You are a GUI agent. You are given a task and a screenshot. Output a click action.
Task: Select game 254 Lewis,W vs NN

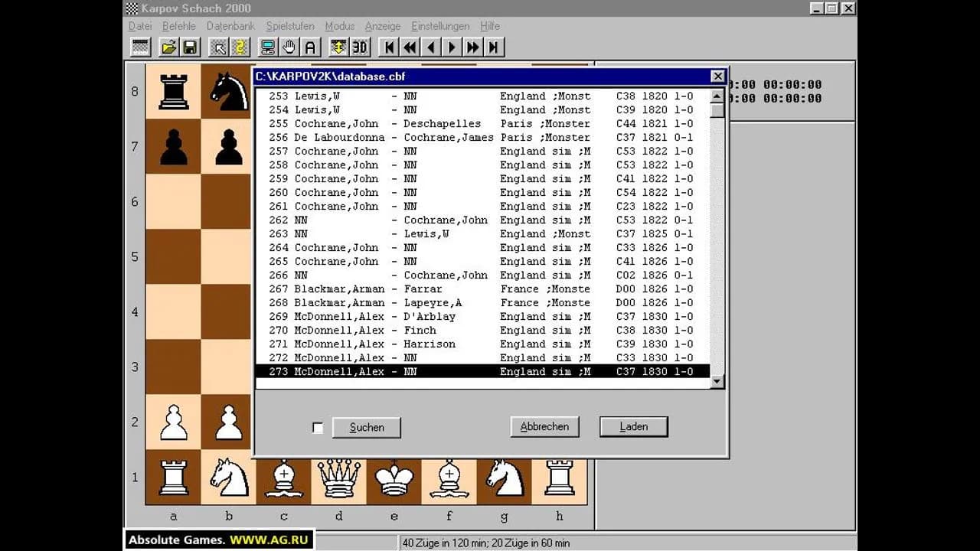pos(482,110)
